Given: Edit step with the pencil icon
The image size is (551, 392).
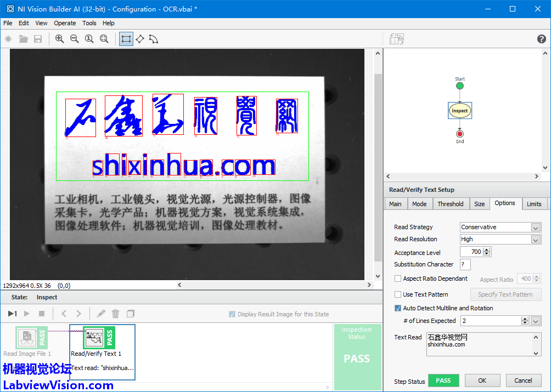Looking at the screenshot, I should point(101,314).
